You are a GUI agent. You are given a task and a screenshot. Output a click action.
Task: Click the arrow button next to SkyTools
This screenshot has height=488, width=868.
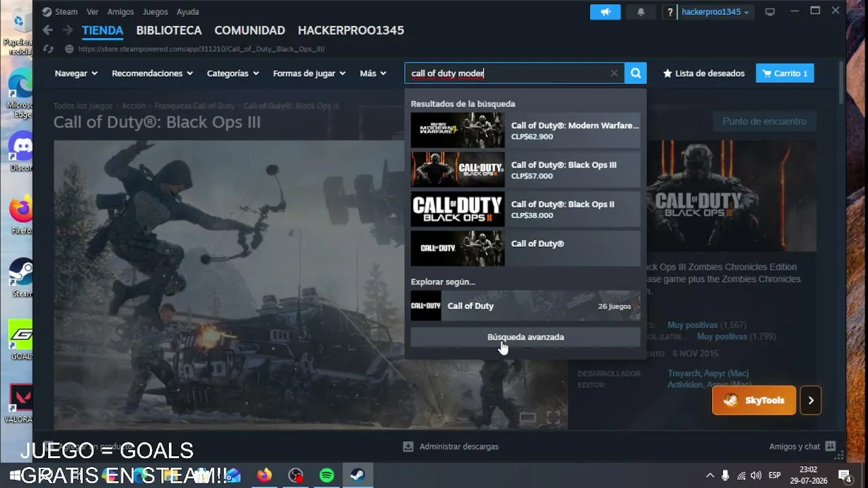[x=810, y=401]
